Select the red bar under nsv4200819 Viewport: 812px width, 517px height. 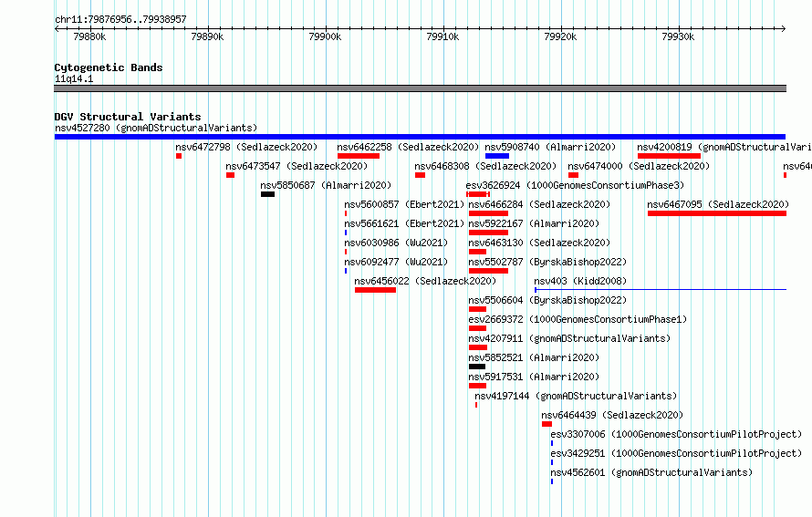(669, 156)
